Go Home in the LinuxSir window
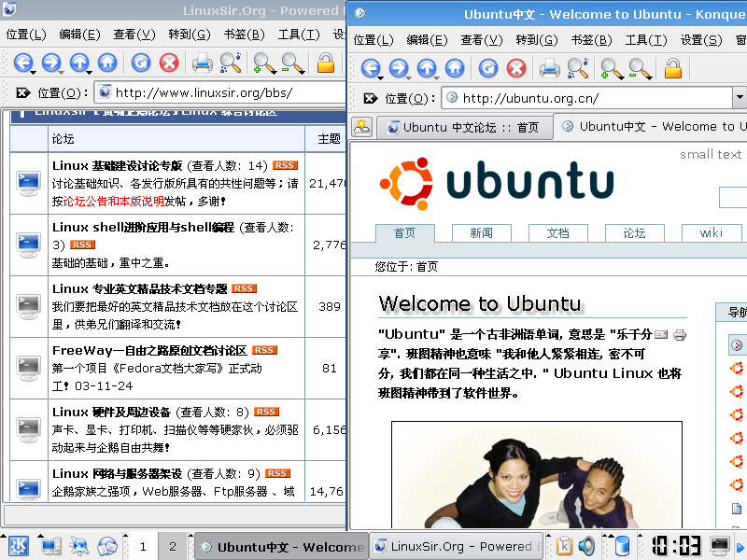Image resolution: width=747 pixels, height=560 pixels. coord(107,63)
